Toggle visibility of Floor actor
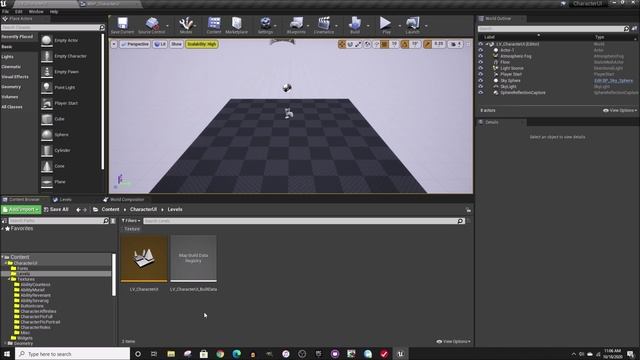The image size is (640, 360). point(480,62)
